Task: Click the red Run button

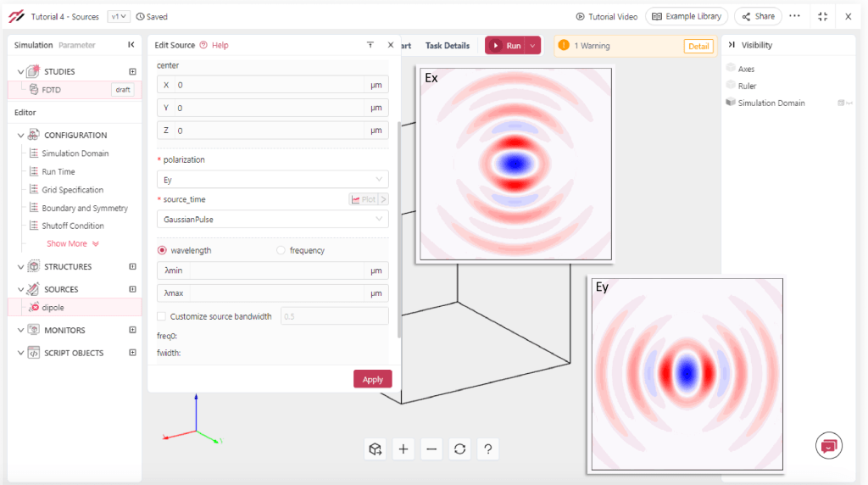Action: coord(506,46)
